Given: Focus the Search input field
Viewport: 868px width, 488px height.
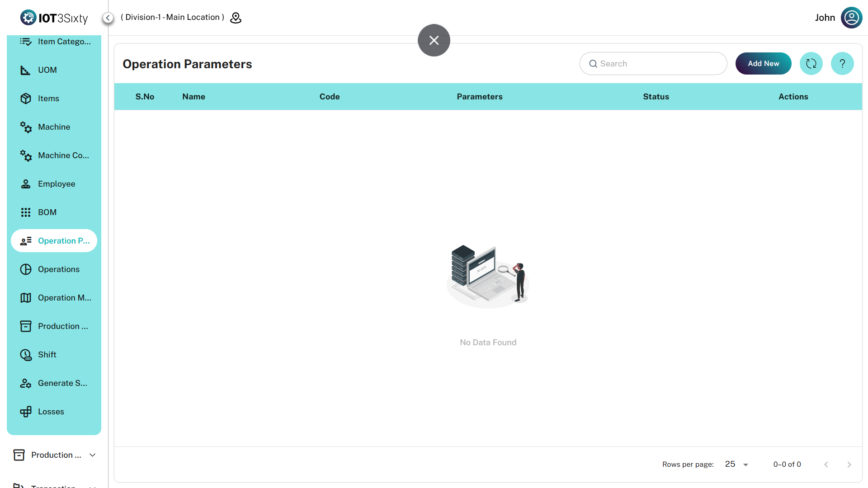Looking at the screenshot, I should click(653, 64).
